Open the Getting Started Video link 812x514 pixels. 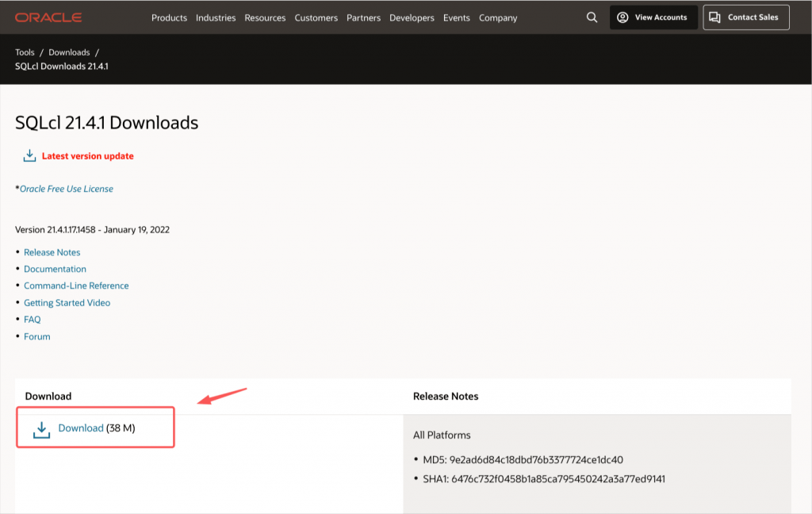(67, 302)
